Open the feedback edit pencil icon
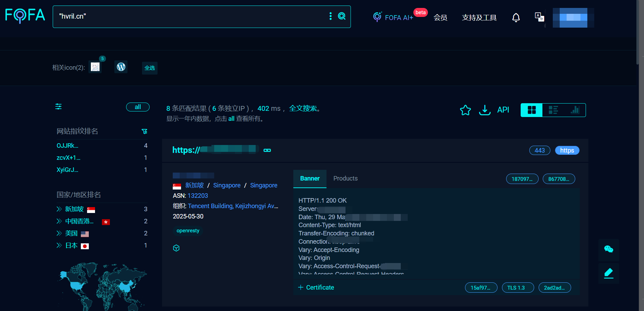The image size is (644, 311). point(608,273)
